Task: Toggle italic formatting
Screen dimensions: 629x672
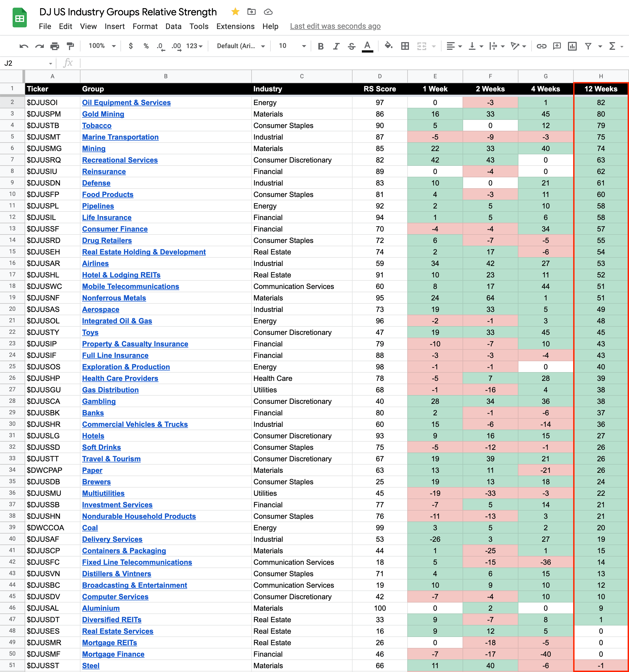Action: pyautogui.click(x=336, y=46)
